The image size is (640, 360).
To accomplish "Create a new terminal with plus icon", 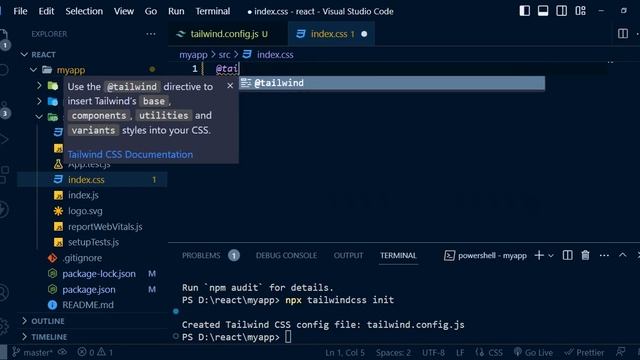I will (x=539, y=256).
